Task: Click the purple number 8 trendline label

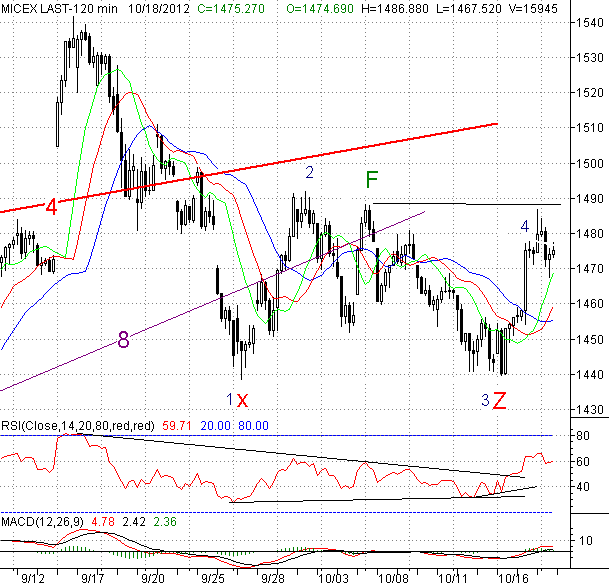Action: click(x=123, y=340)
